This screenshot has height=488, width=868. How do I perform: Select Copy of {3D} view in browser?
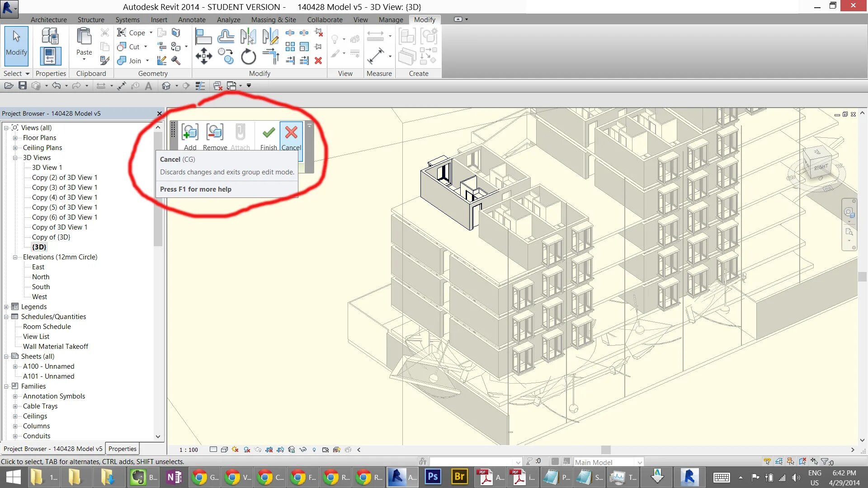[x=51, y=237]
